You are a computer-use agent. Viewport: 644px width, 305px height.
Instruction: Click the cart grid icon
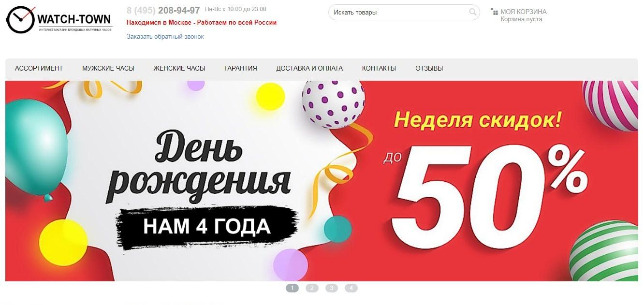[x=494, y=12]
